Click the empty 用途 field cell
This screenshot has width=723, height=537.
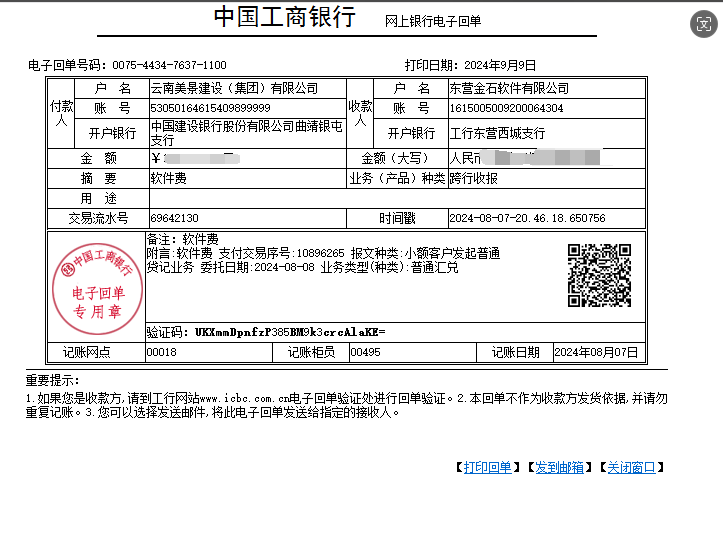(397, 198)
